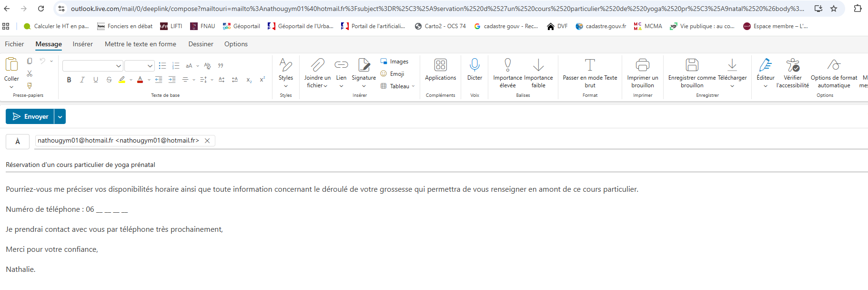Click the À recipients button
Viewport: 868px width, 290px height.
point(18,141)
